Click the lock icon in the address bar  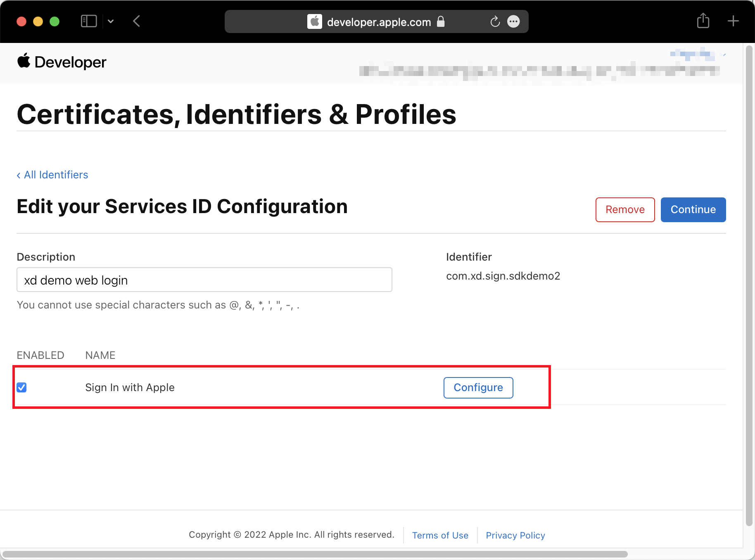[x=441, y=21]
